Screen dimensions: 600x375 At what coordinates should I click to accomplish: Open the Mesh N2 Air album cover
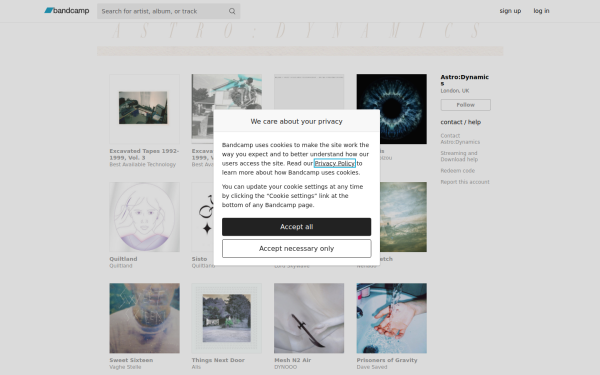pos(309,318)
